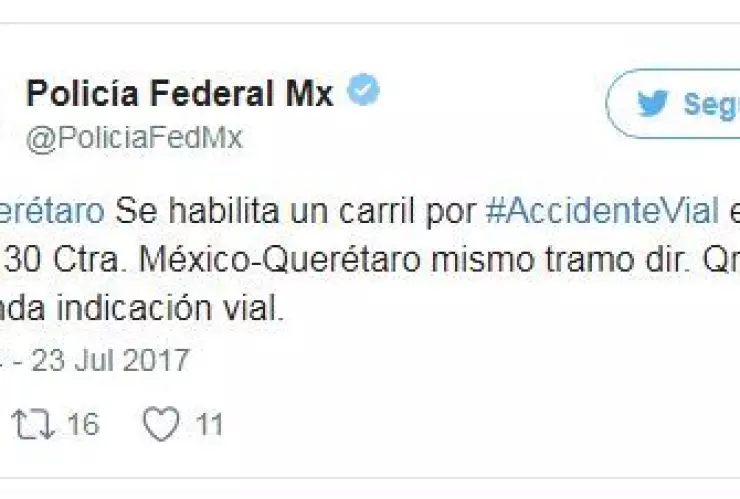
Task: Click the blue verified checkmark badge
Action: pos(363,90)
